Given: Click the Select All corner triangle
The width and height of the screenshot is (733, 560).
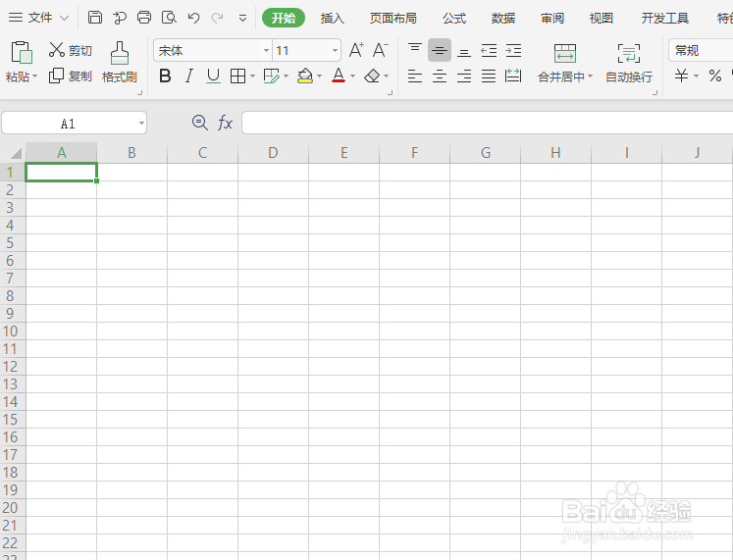Looking at the screenshot, I should coord(17,153).
